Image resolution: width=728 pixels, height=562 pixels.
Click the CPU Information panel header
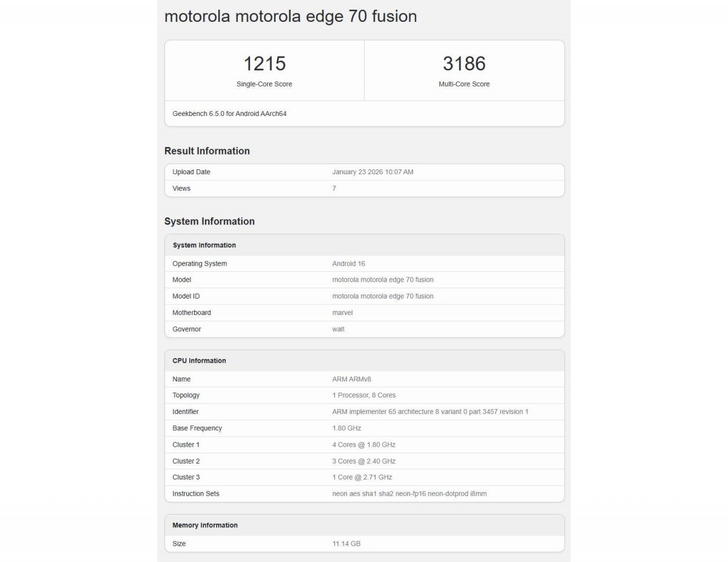pyautogui.click(x=199, y=361)
